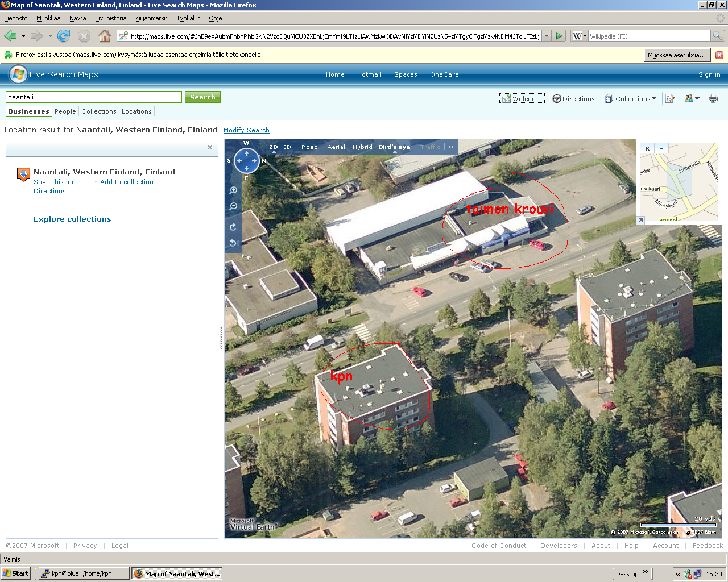Pan the map right with compass arrow
The image size is (728, 582).
pos(255,161)
